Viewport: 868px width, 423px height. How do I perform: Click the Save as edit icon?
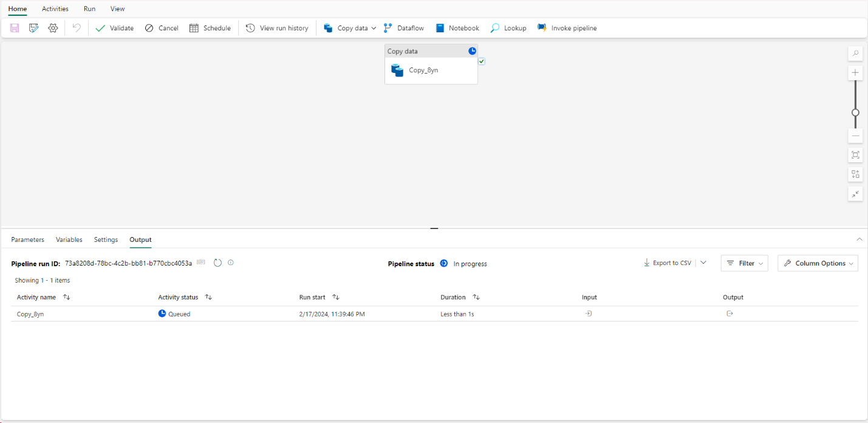click(x=34, y=28)
